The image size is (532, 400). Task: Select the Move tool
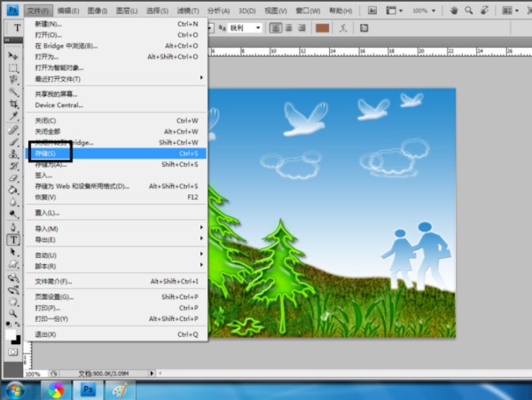(x=14, y=56)
